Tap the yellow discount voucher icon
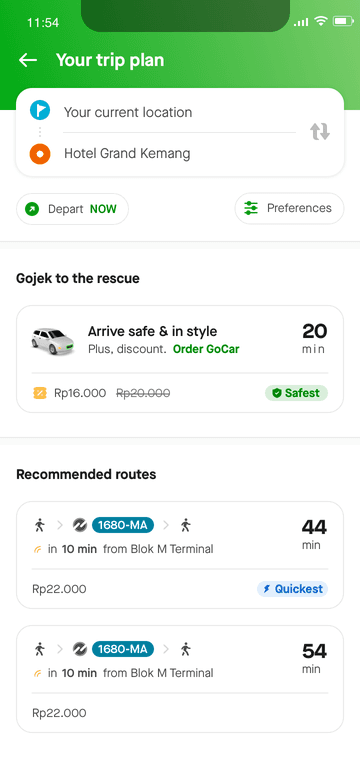 point(39,393)
